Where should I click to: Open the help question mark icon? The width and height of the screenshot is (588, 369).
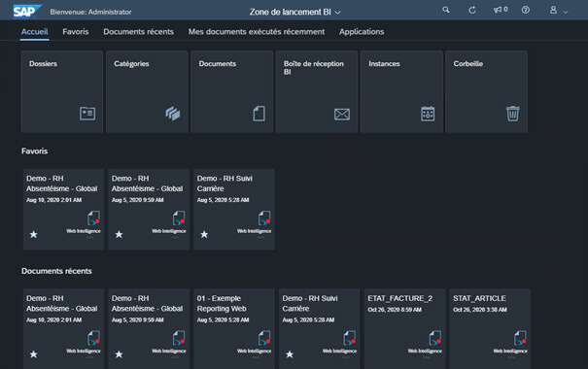click(526, 10)
